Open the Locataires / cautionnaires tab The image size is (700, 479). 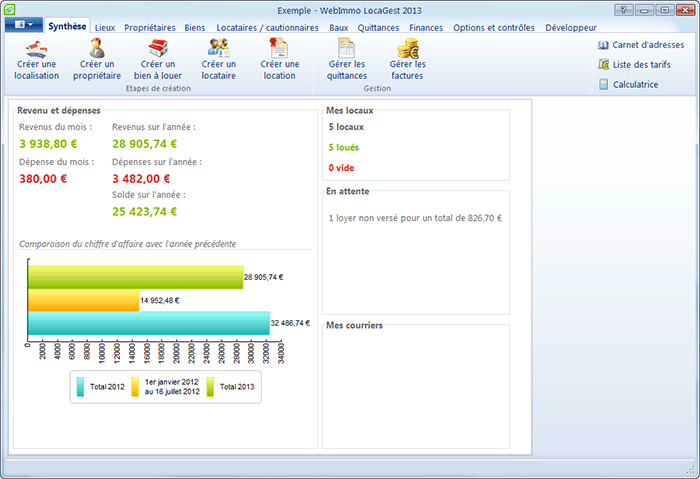(267, 28)
